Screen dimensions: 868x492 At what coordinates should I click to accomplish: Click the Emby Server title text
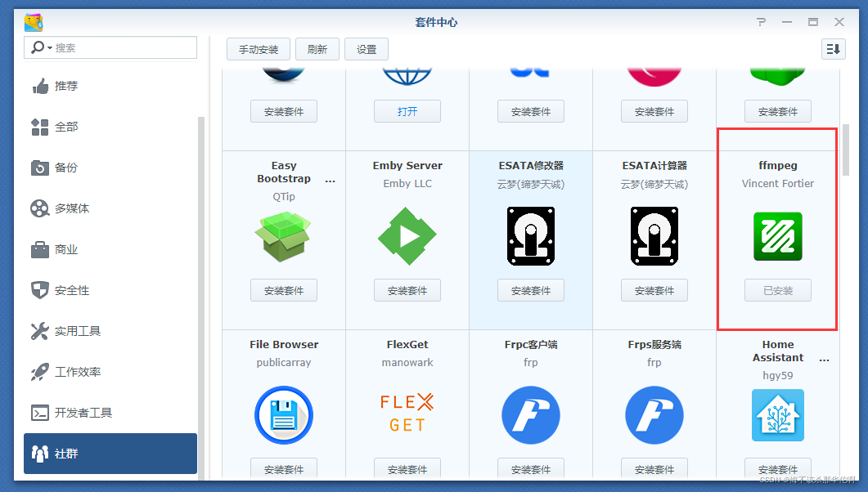(x=407, y=165)
